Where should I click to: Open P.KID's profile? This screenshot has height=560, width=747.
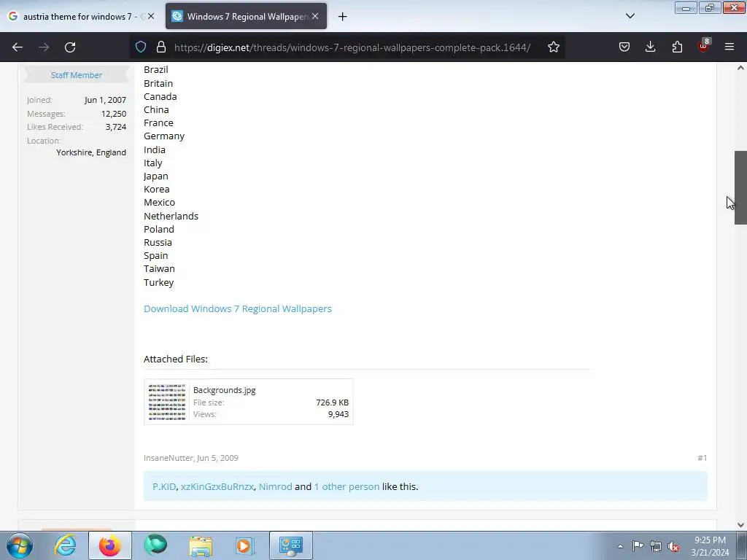(x=164, y=486)
